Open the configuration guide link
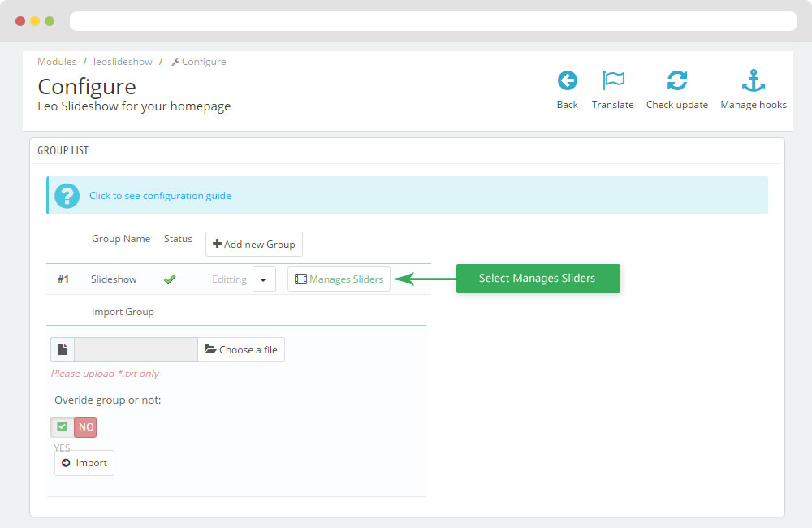Image resolution: width=812 pixels, height=528 pixels. point(160,196)
